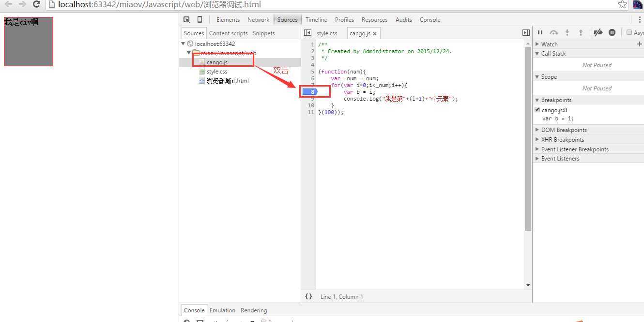Click the gray 我是div啊 box on page
Viewport: 644px width, 322px height.
(x=29, y=42)
